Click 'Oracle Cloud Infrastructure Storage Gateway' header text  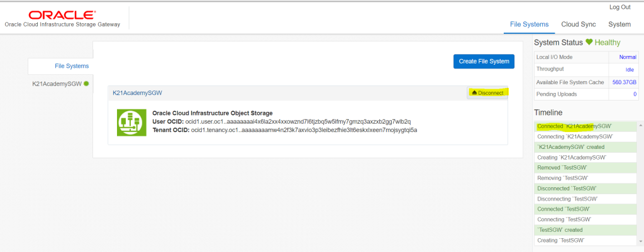(x=62, y=25)
